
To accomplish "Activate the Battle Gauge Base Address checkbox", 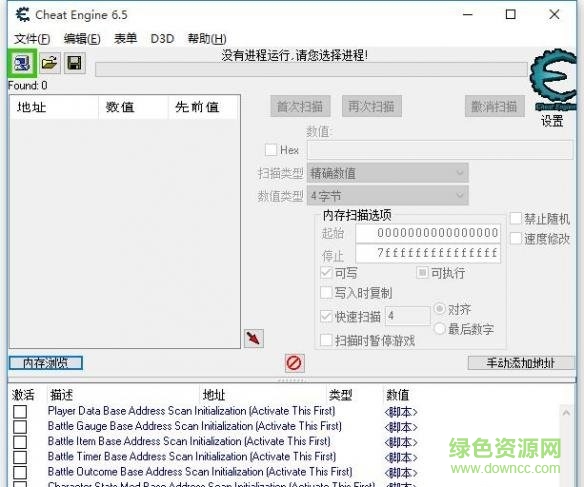I will (x=20, y=427).
